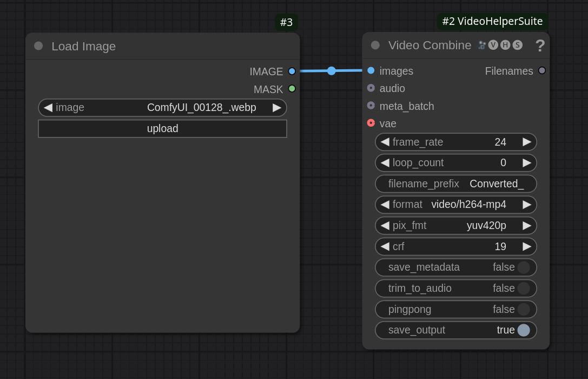The width and height of the screenshot is (588, 379).
Task: Enable the save_metadata toggle
Action: 523,267
